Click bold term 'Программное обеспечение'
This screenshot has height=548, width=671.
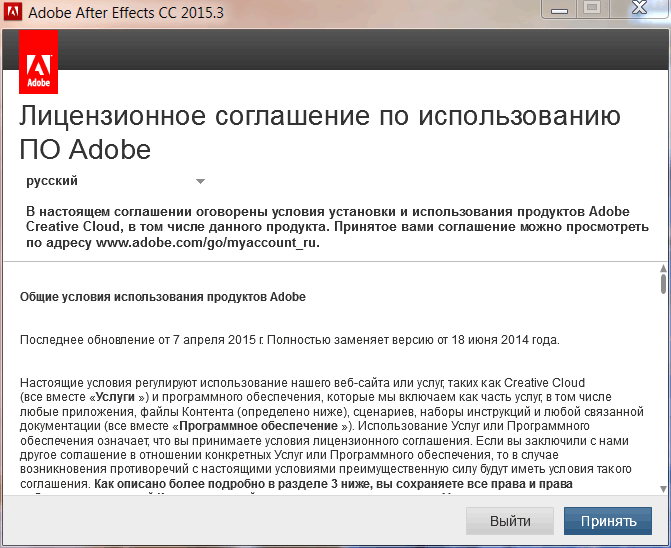[x=258, y=426]
